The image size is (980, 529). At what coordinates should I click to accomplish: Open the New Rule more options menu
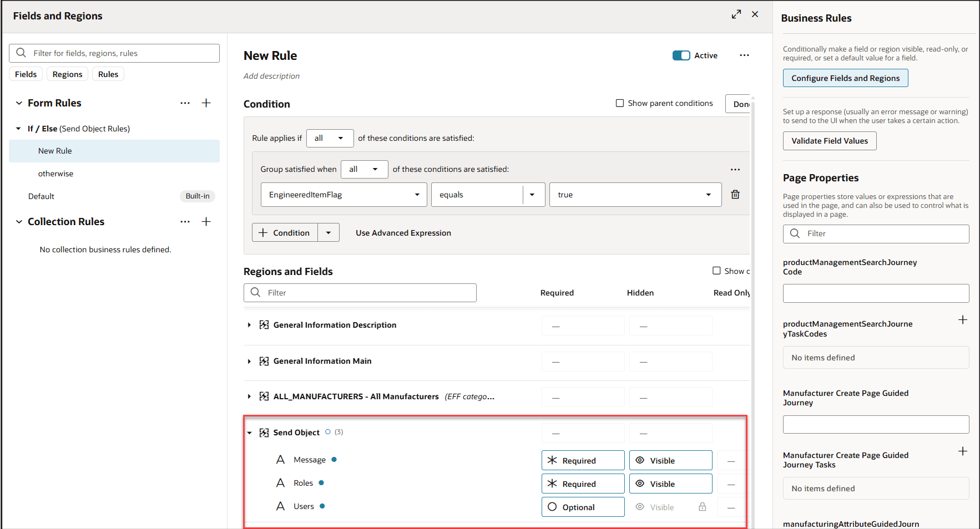pyautogui.click(x=744, y=55)
